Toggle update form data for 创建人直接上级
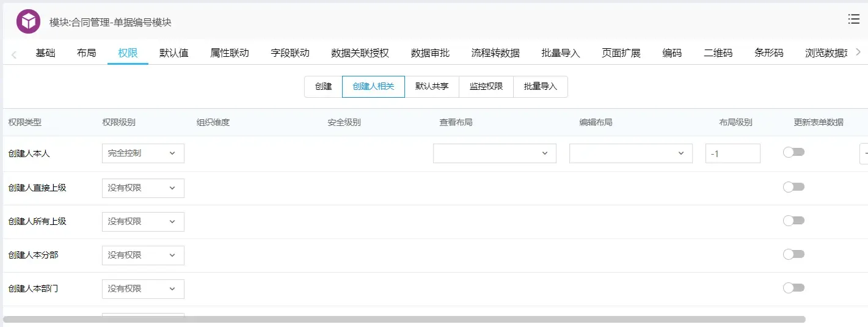 [793, 187]
